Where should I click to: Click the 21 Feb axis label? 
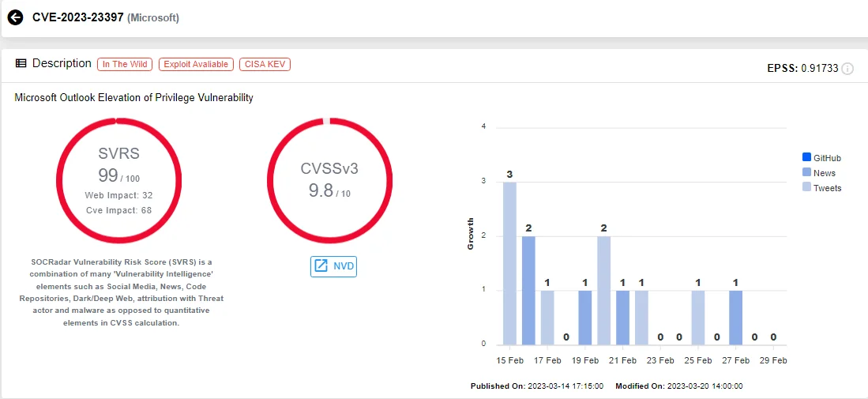pyautogui.click(x=623, y=360)
